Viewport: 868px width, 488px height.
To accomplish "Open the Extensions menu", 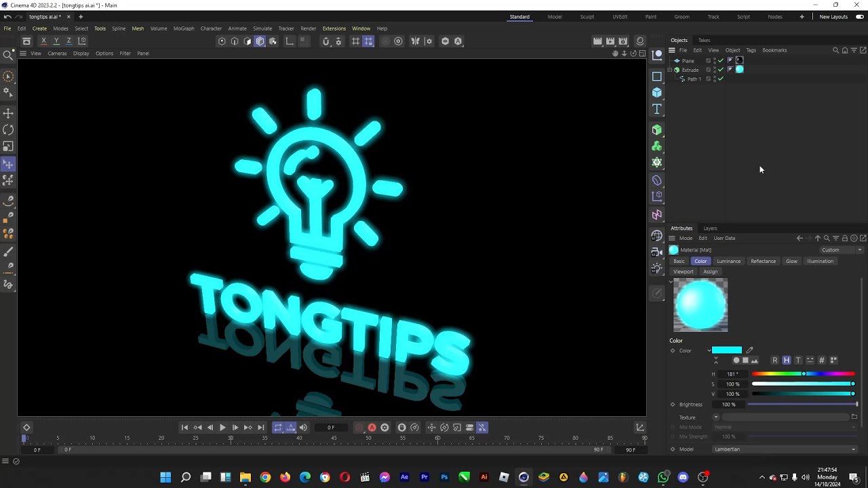I will pos(334,28).
